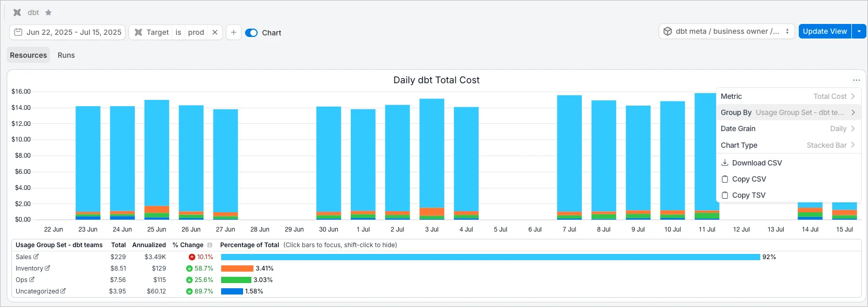Click the 'is' operator in Target filter

(x=178, y=32)
